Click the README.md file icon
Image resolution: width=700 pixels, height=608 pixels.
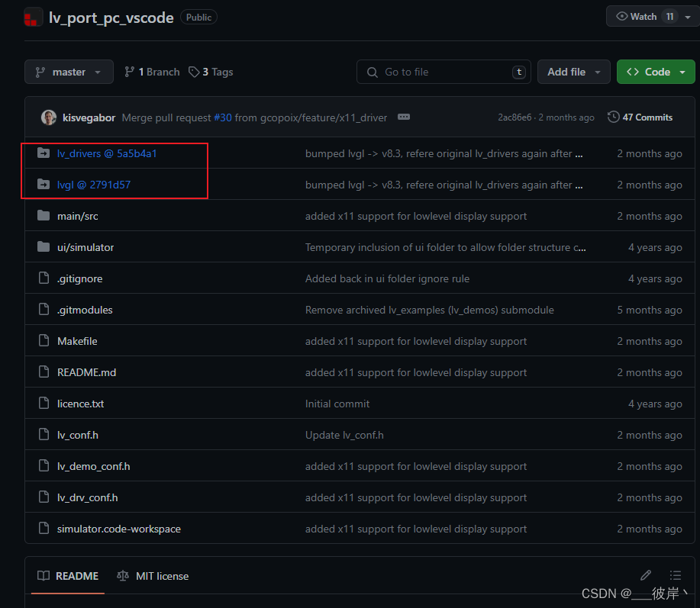click(44, 372)
